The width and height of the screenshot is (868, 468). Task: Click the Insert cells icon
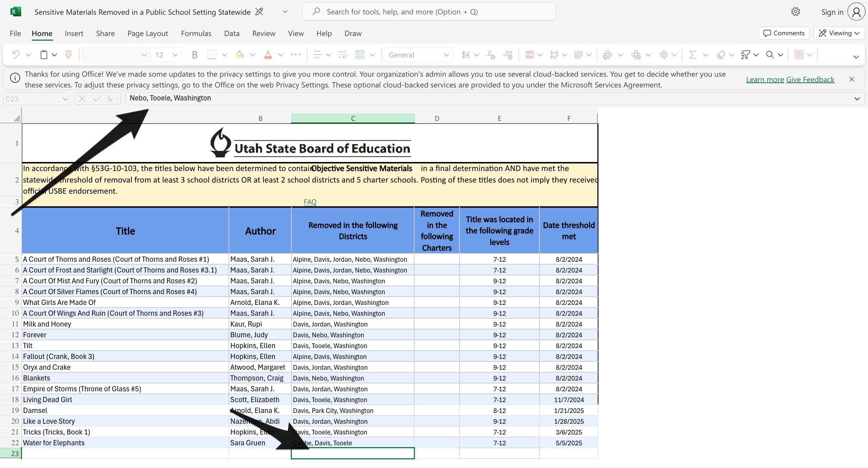pos(607,55)
